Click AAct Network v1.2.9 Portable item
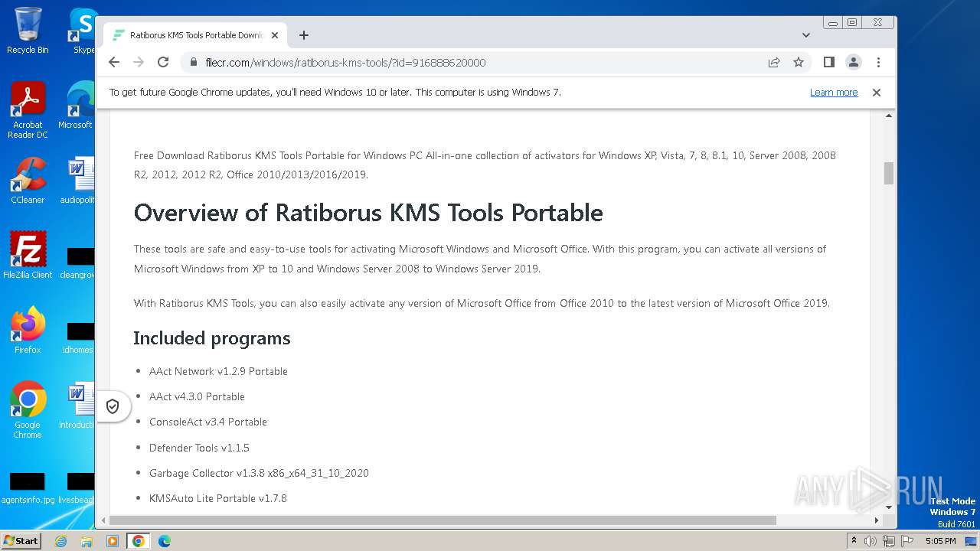Viewport: 980px width, 551px height. click(218, 371)
